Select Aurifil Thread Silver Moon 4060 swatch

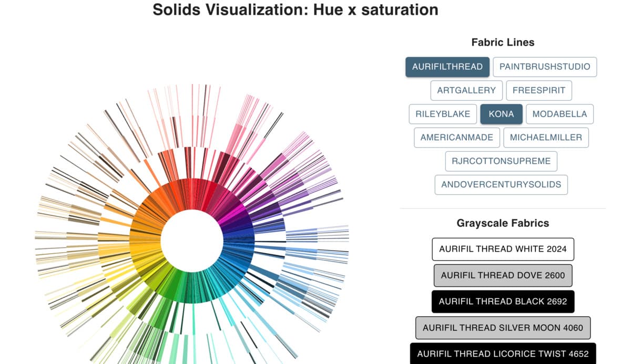pyautogui.click(x=503, y=328)
